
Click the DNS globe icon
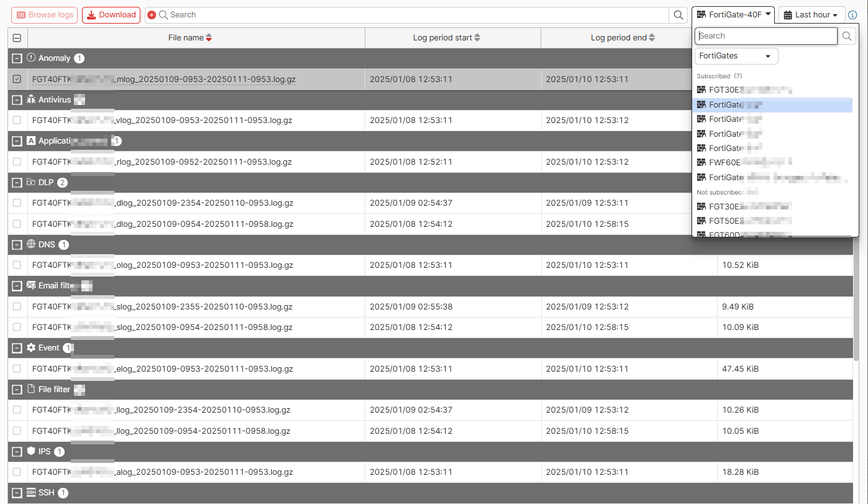(31, 244)
